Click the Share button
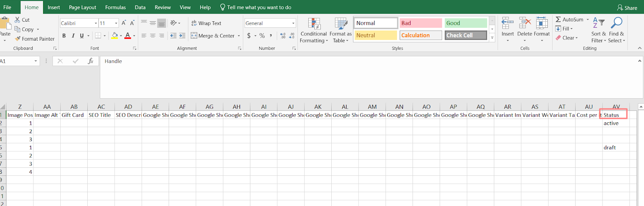644x206 pixels. click(x=627, y=8)
